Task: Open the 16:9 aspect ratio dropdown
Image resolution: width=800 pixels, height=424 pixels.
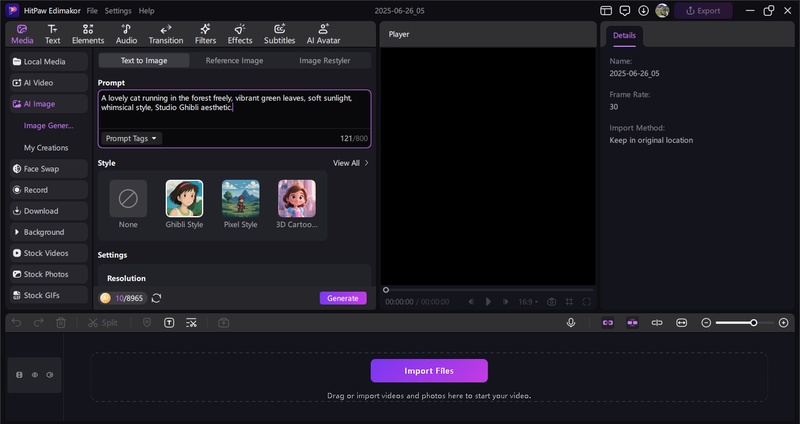Action: coord(528,302)
